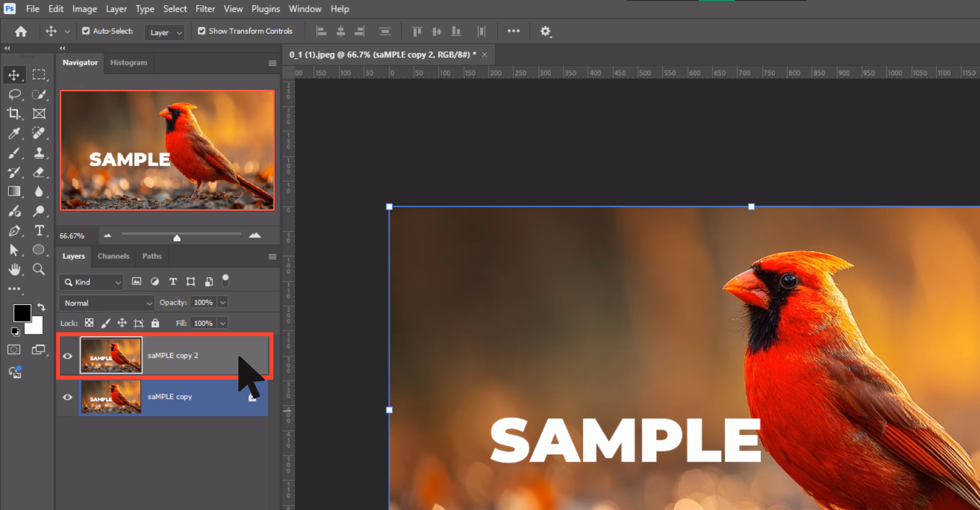Toggle lock image pixels
Viewport: 980px width, 510px height.
point(105,323)
